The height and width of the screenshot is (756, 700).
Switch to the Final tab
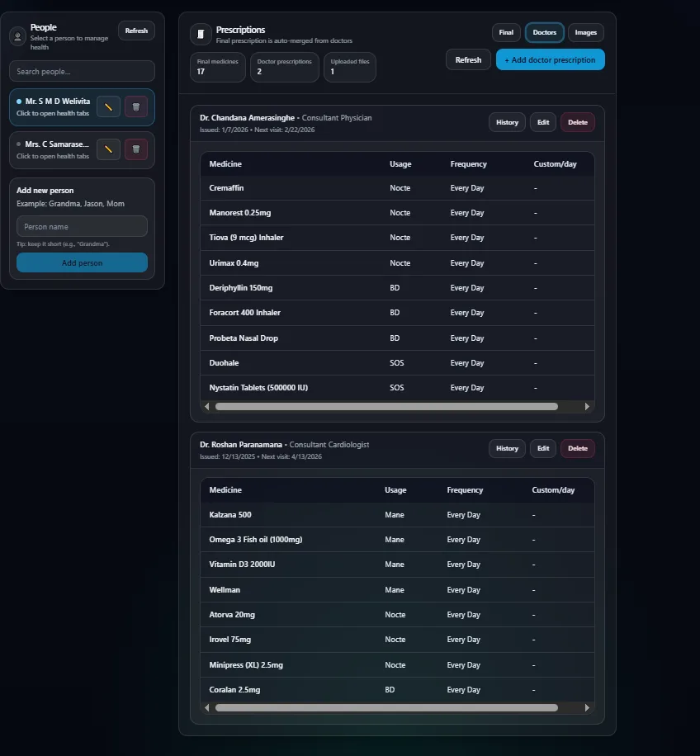click(x=506, y=33)
